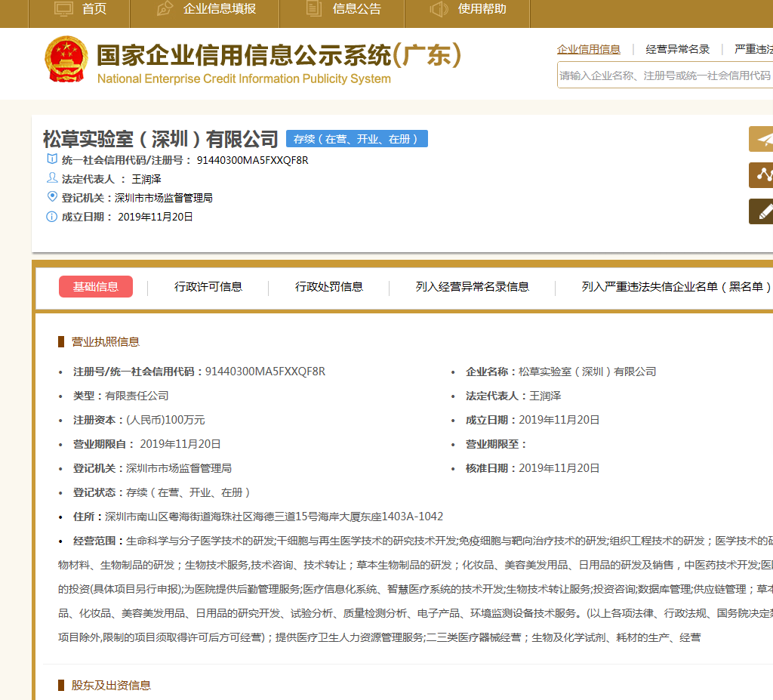Viewport: 773px width, 700px height.
Task: Click the pencil edit icon button
Action: [x=761, y=211]
